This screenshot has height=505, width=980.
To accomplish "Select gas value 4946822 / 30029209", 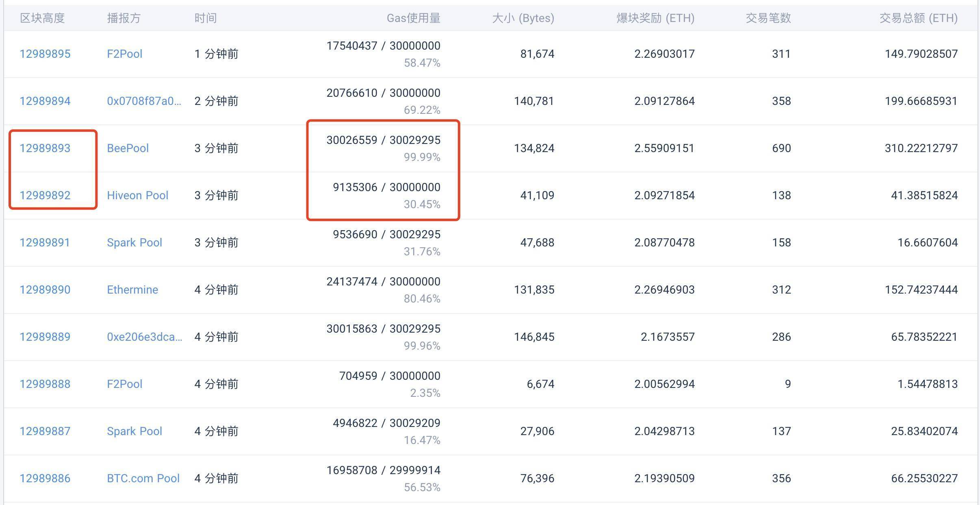I will point(387,423).
